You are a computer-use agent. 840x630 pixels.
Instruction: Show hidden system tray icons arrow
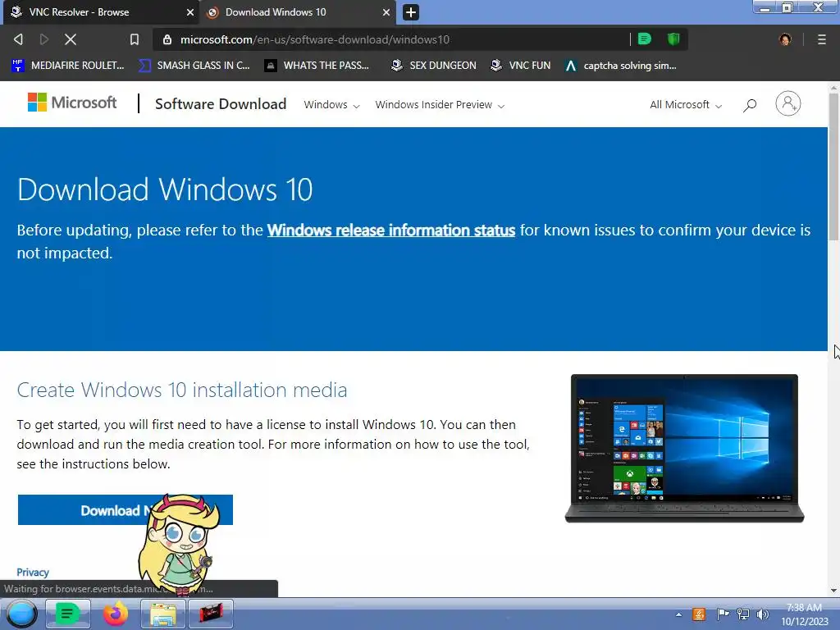pos(678,614)
